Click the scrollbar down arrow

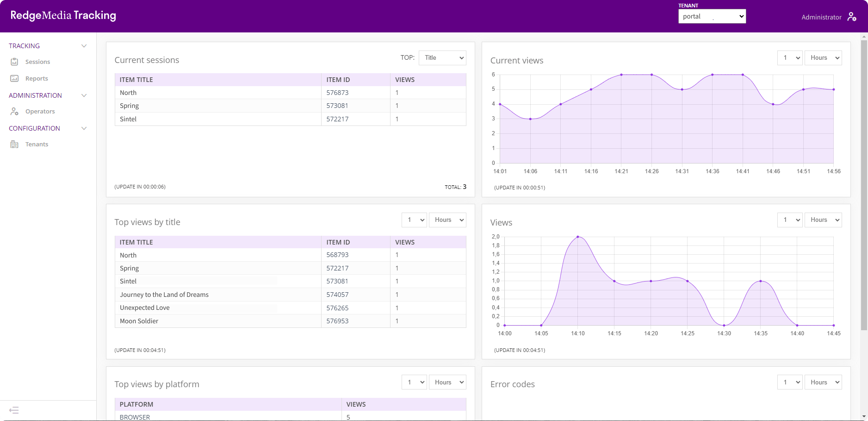point(864,417)
